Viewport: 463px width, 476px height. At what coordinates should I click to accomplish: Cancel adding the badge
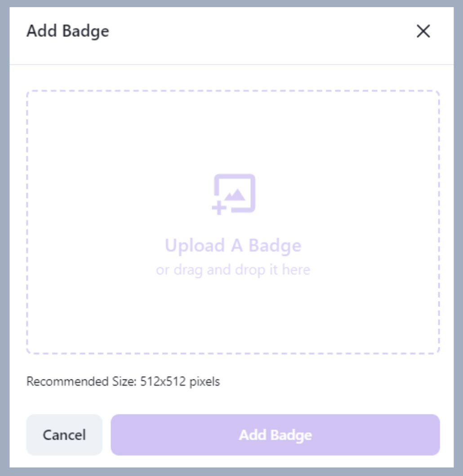[64, 435]
